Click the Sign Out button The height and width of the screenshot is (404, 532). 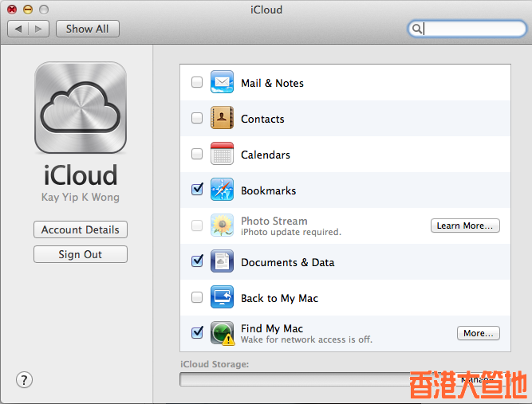81,254
